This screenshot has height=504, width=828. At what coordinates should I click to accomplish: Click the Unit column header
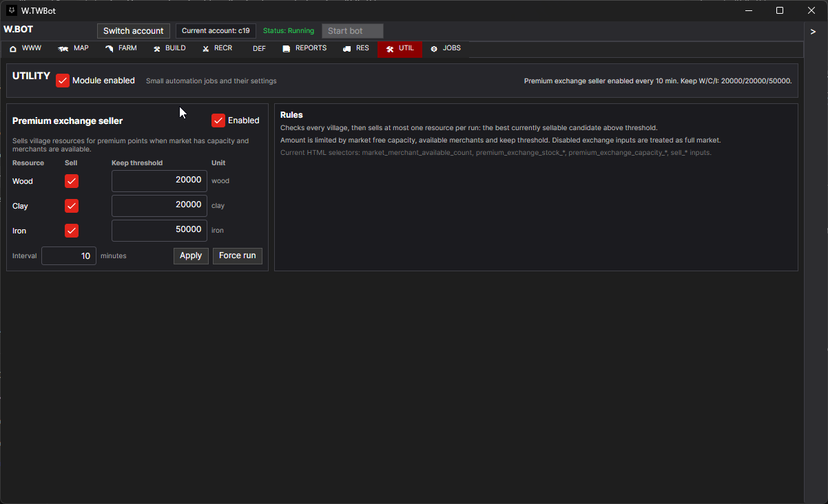218,163
